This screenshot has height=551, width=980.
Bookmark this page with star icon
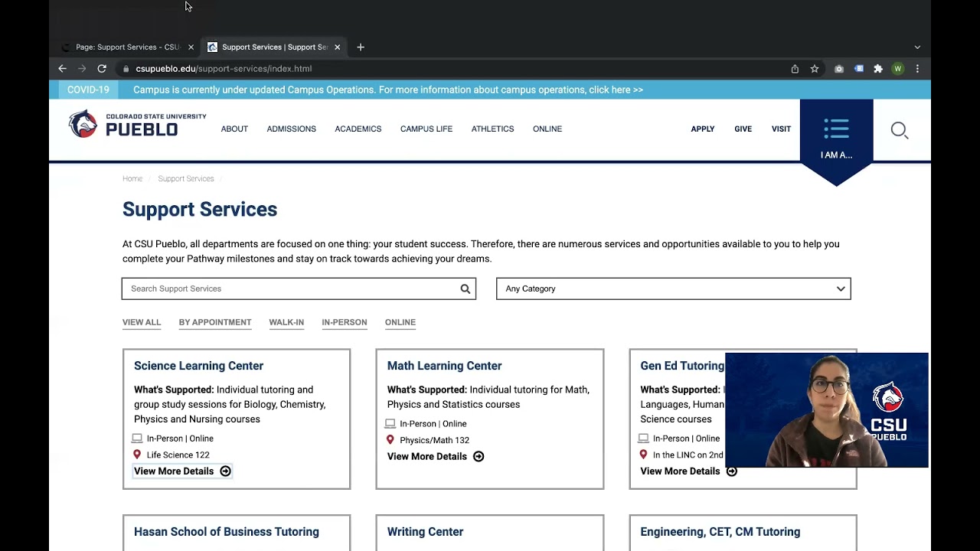pos(815,68)
